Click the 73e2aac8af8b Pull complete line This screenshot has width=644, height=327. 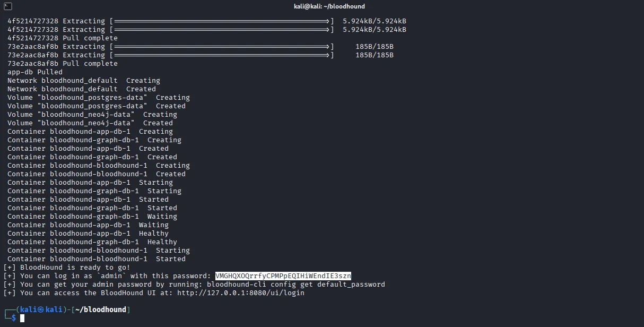tap(63, 64)
